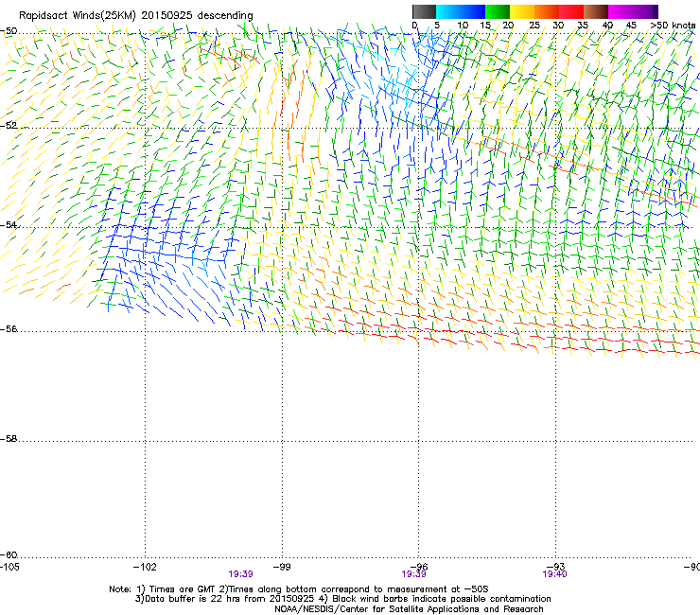700x615 pixels.
Task: Click the '-105' longitude axis label
Action: click(x=9, y=567)
